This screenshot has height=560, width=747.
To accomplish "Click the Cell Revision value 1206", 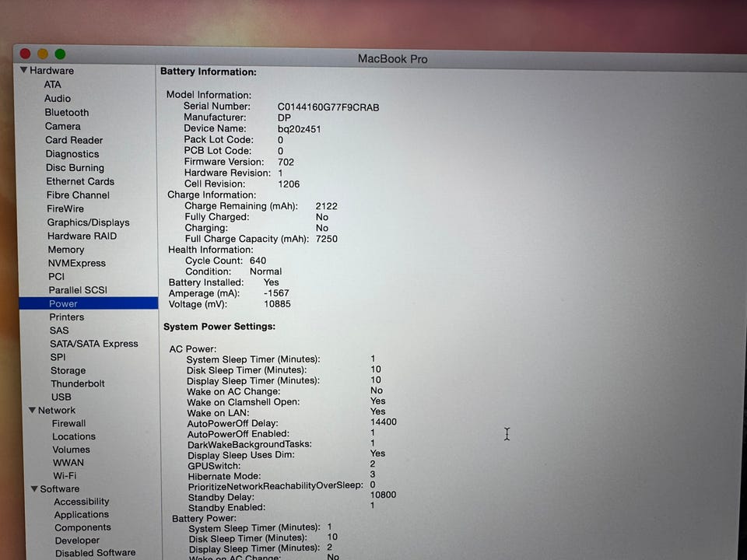I will tap(289, 184).
